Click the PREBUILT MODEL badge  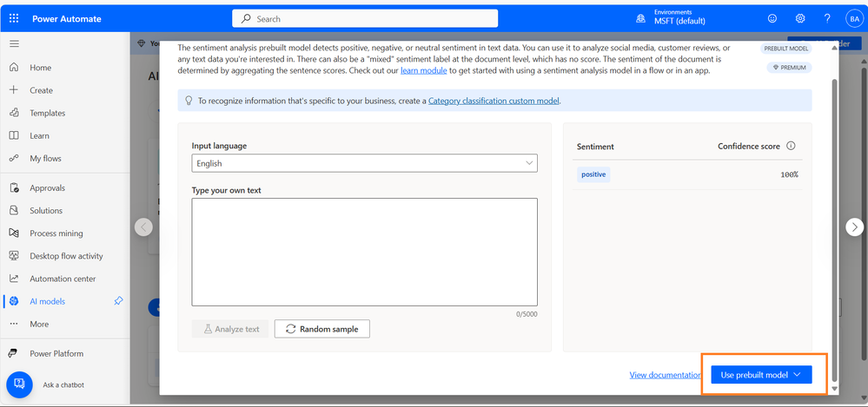click(x=786, y=49)
